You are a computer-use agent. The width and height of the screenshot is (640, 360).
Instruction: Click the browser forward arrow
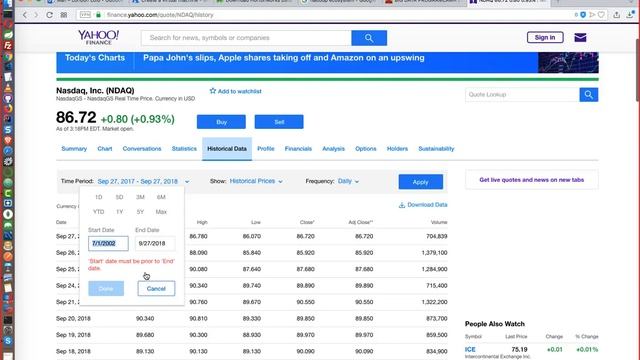pyautogui.click(x=36, y=15)
